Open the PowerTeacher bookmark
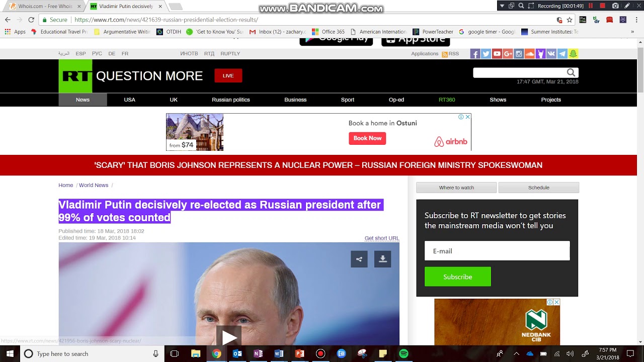This screenshot has height=362, width=644. [x=433, y=32]
